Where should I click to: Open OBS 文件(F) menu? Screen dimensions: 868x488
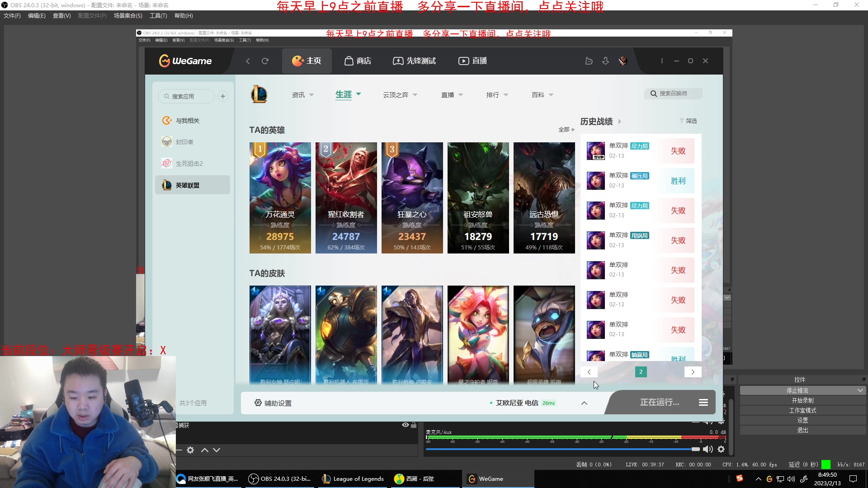[x=12, y=16]
